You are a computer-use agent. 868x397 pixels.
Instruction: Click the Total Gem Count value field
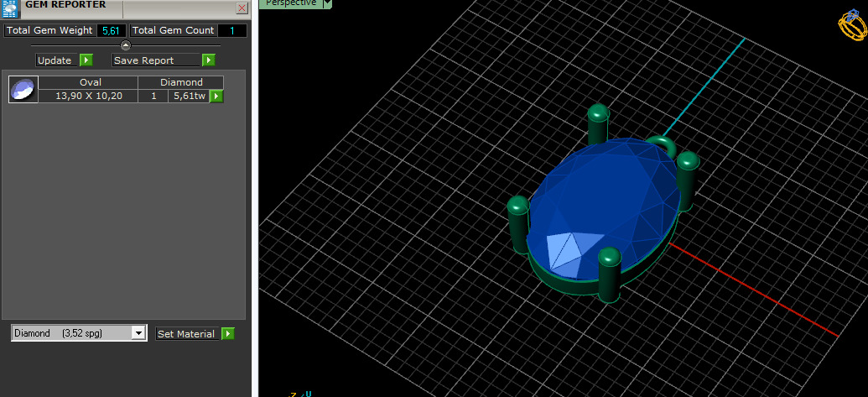point(232,30)
